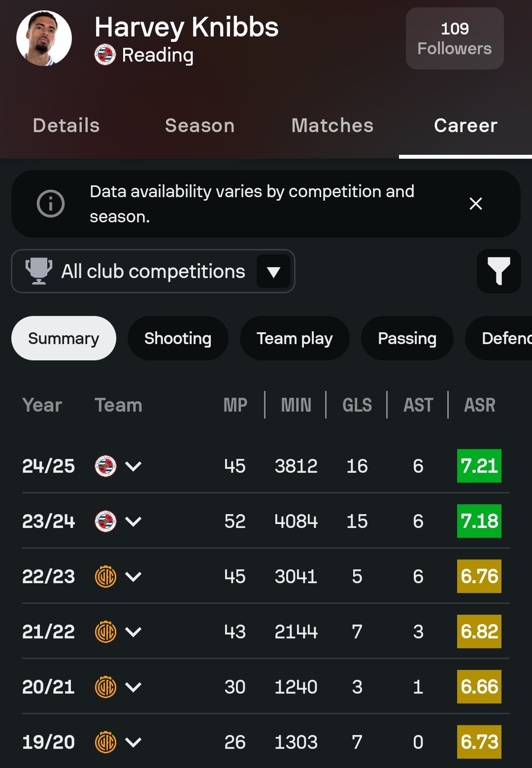The image size is (532, 768).
Task: Open the filter funnel icon
Action: click(x=499, y=271)
